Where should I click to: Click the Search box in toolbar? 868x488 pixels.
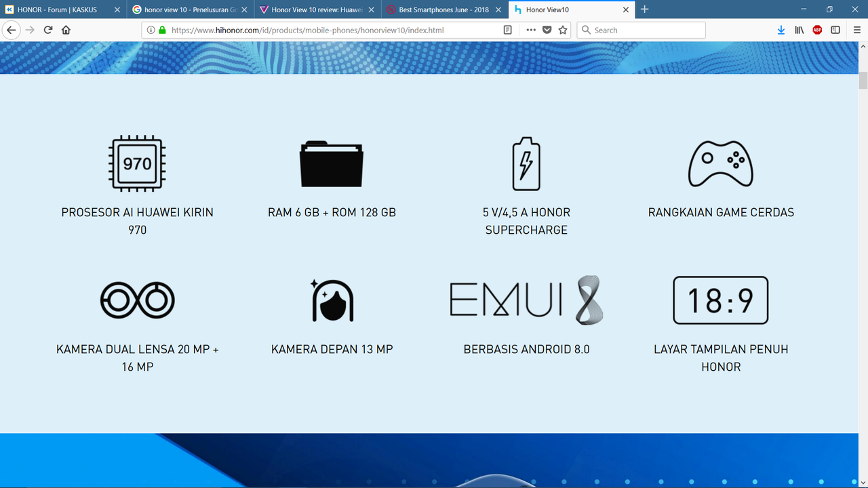click(x=641, y=30)
